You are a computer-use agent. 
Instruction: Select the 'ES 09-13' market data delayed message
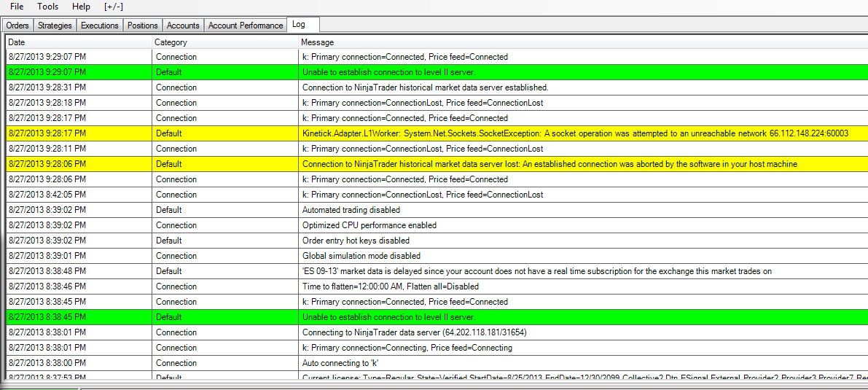point(537,271)
